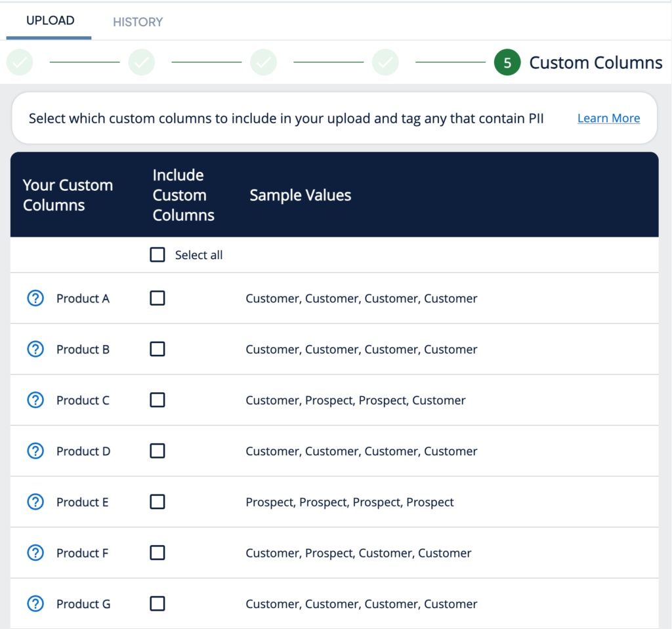Click 'Customer, Prospect, Customer, Customer' sample values
This screenshot has height=629, width=672.
point(358,553)
